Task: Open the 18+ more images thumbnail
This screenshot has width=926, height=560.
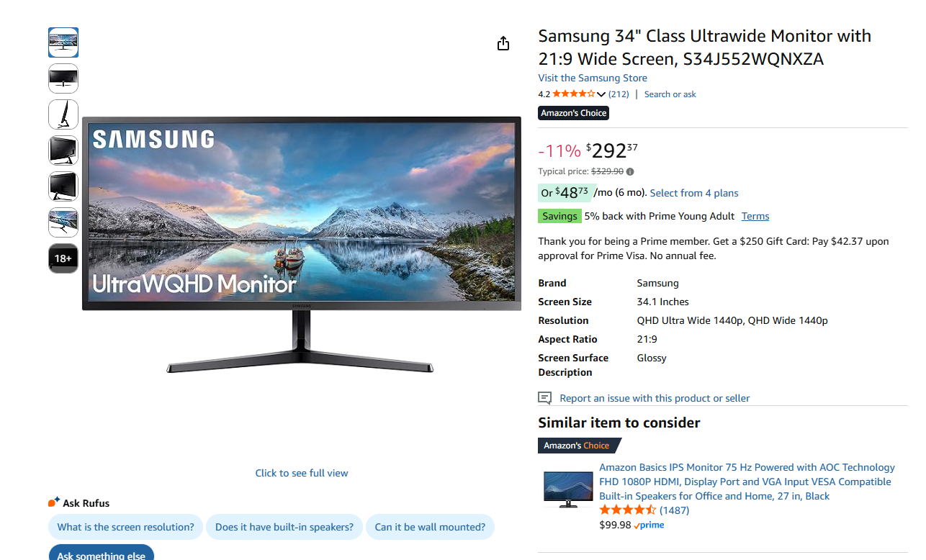Action: [x=63, y=258]
